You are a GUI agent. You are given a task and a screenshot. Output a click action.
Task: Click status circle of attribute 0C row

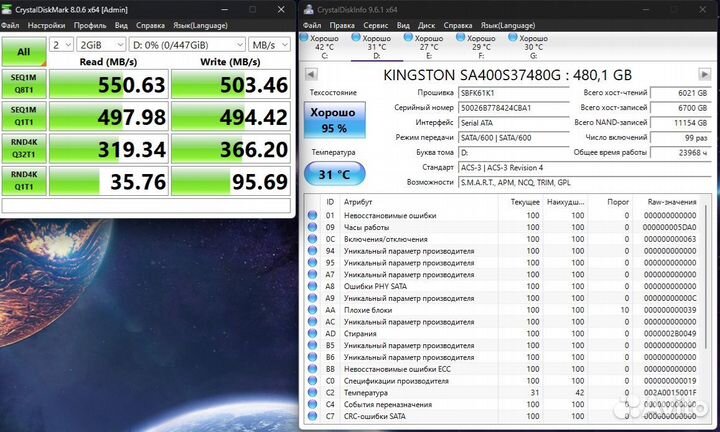tap(312, 239)
